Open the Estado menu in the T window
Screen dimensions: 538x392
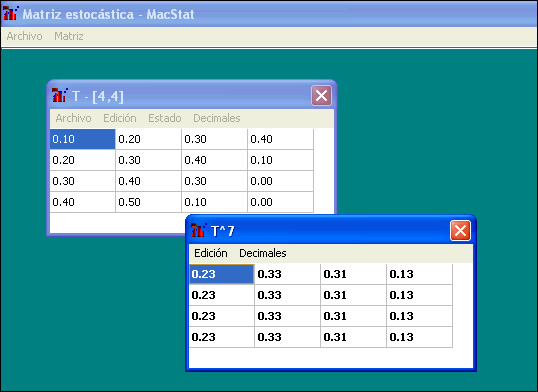pos(165,118)
